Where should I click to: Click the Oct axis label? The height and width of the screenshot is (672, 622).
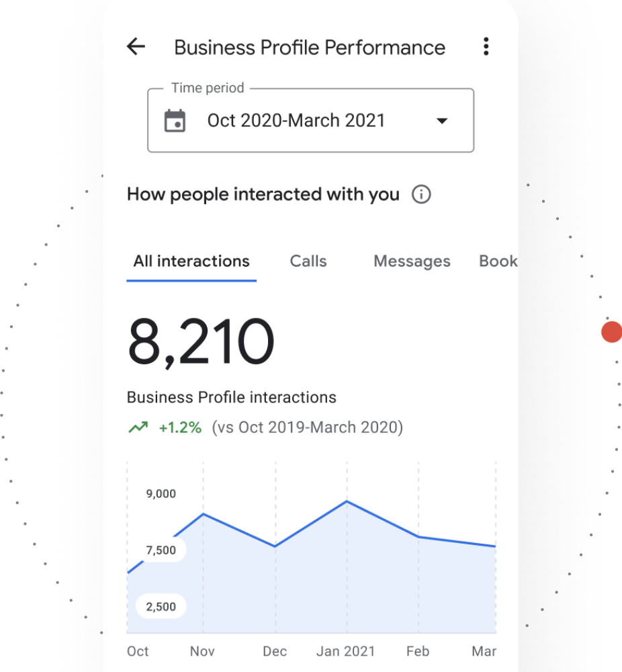pyautogui.click(x=138, y=651)
